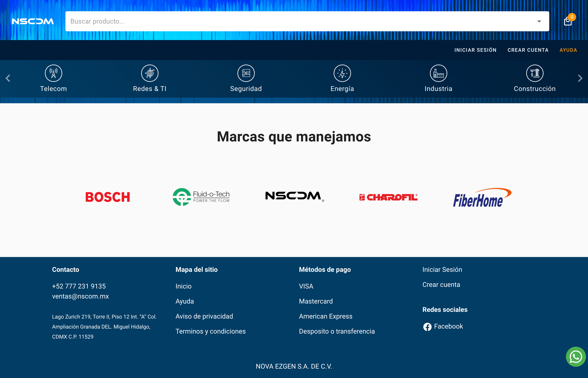
Task: Open CREAR CUENTA in top bar
Action: click(528, 50)
